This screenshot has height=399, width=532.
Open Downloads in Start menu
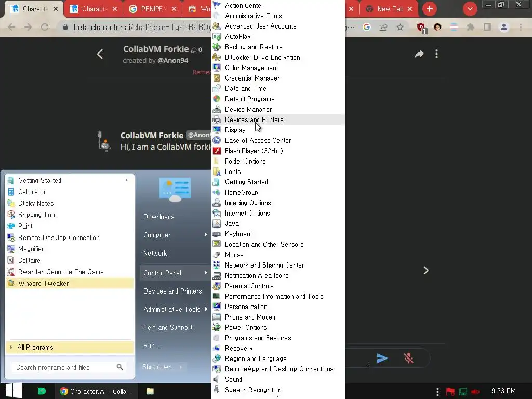tap(159, 217)
